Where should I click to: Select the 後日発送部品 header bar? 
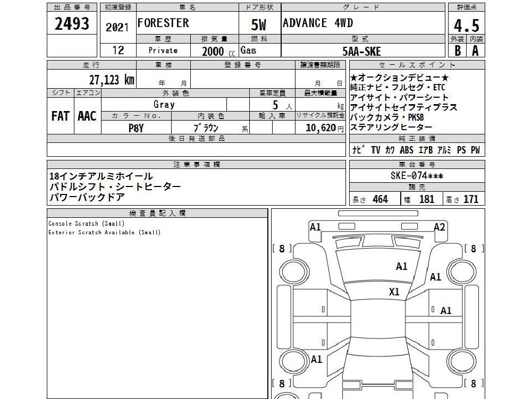196,139
